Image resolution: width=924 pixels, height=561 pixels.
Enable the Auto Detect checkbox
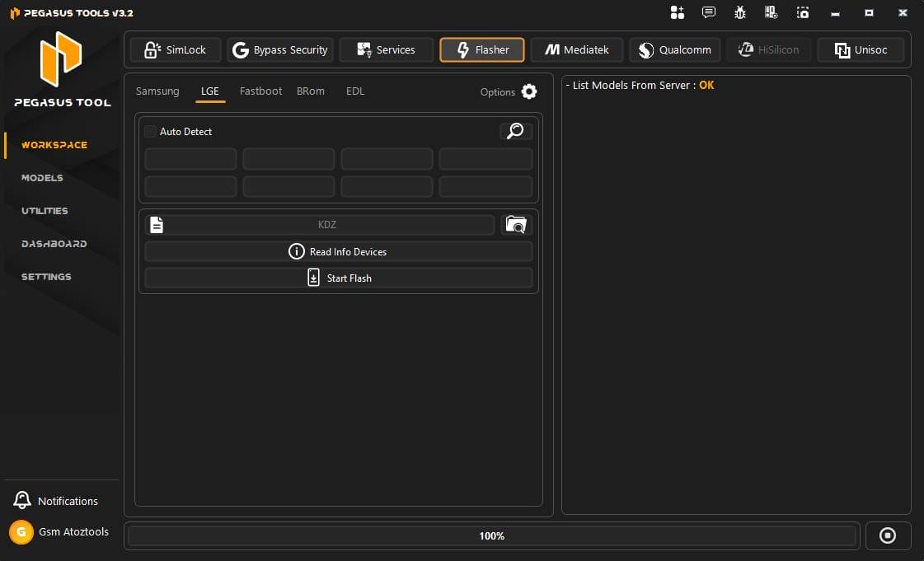[x=149, y=131]
